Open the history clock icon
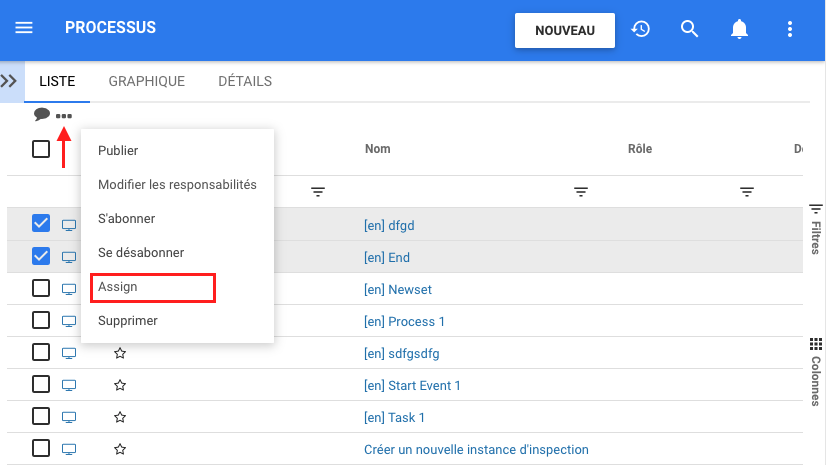826x465 pixels. click(641, 29)
